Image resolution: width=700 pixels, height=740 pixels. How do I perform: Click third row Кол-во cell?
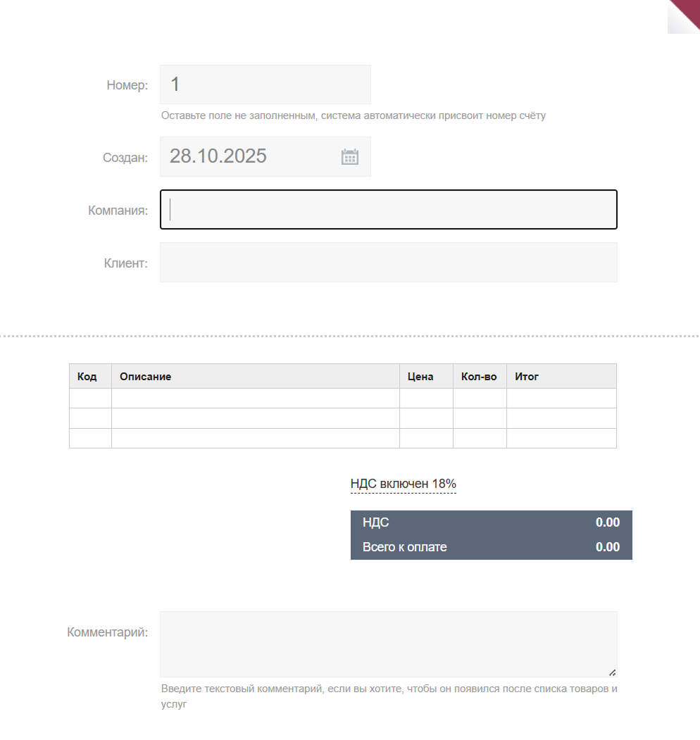(480, 438)
